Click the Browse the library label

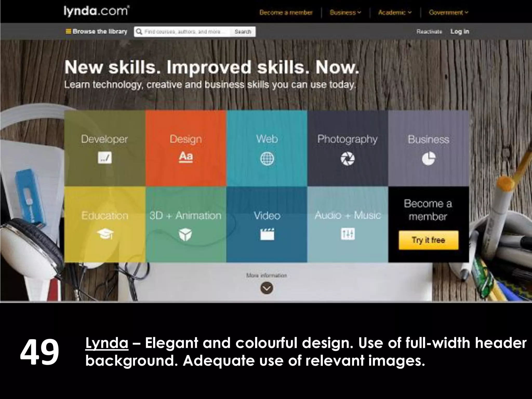tap(100, 31)
